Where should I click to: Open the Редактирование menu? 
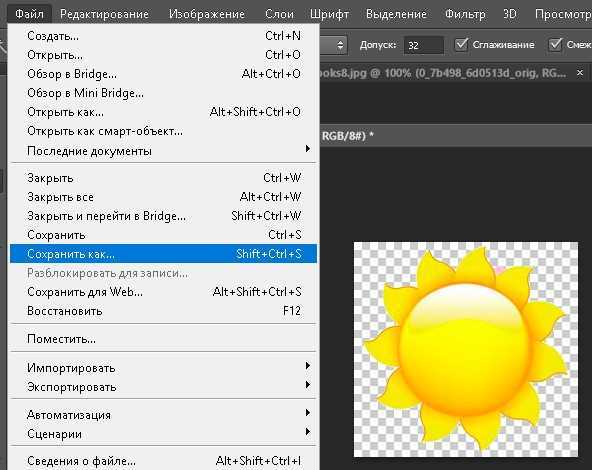(104, 14)
